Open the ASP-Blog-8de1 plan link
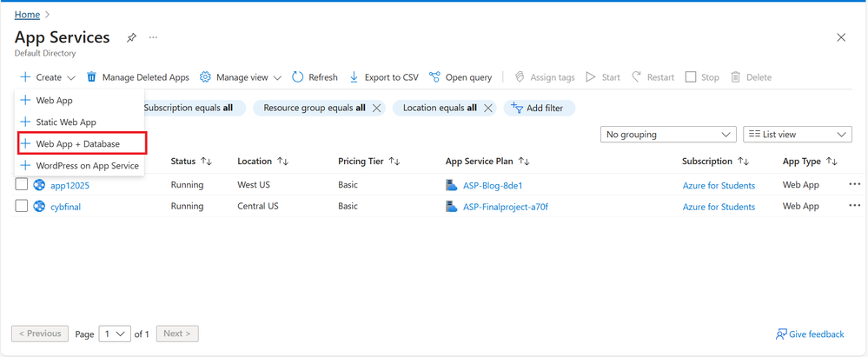This screenshot has height=357, width=868. pyautogui.click(x=493, y=185)
